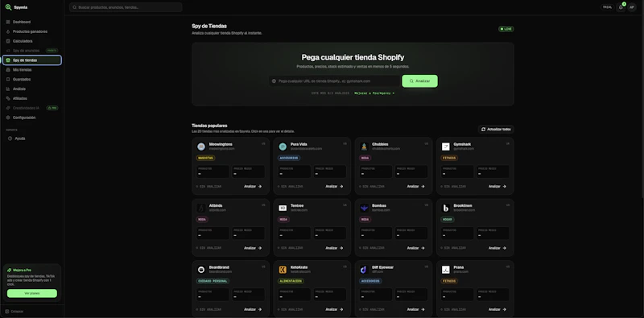
Task: Open the Mejorar a Pro/Agency link
Action: point(374,93)
